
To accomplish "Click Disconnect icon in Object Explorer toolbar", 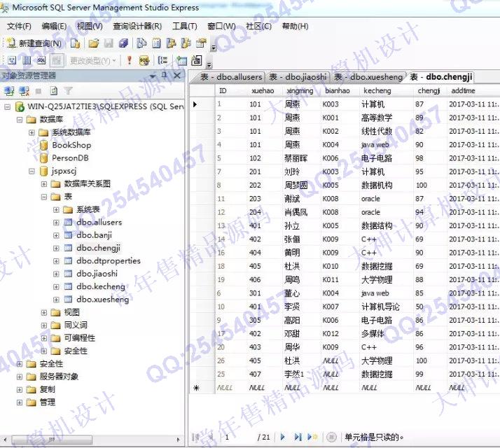I will coord(24,91).
